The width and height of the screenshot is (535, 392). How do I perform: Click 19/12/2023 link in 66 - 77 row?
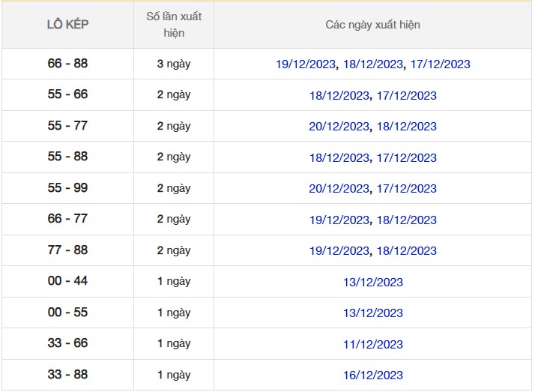click(x=339, y=220)
